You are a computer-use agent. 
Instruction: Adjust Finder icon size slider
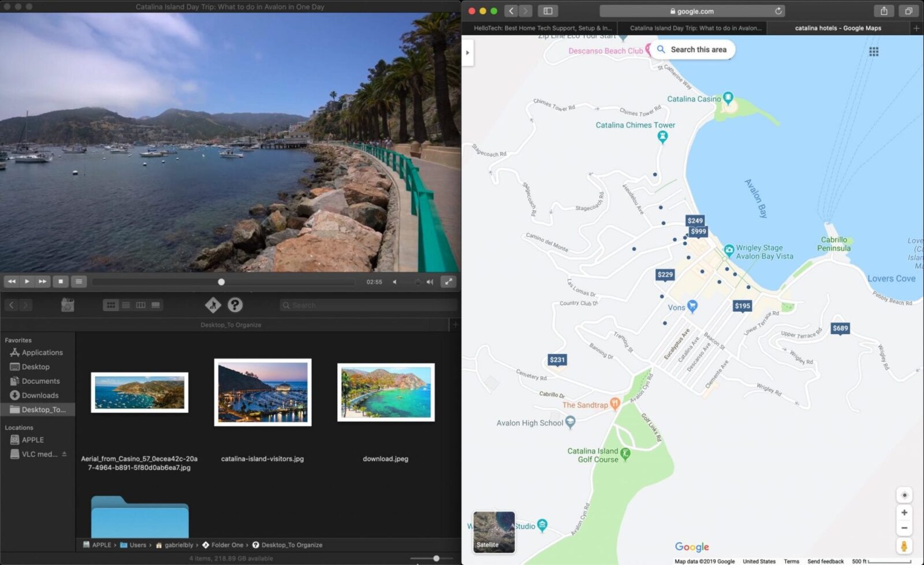436,558
